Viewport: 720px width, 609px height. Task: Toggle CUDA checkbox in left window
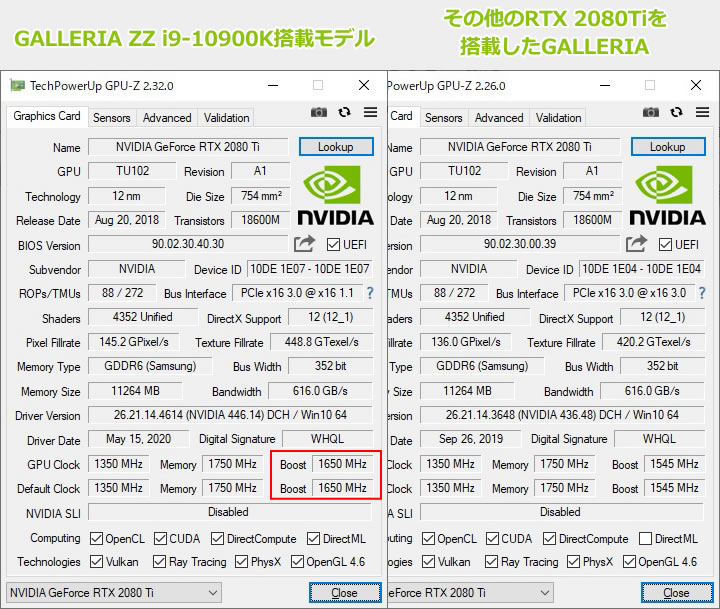click(x=160, y=538)
